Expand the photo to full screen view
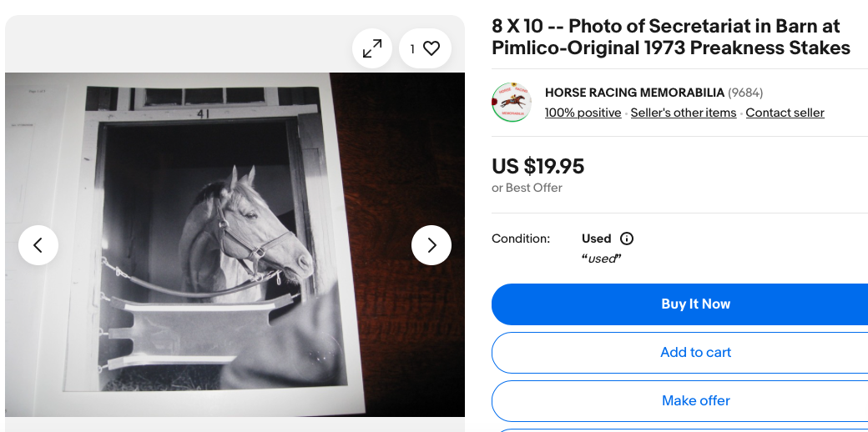The height and width of the screenshot is (432, 868). pyautogui.click(x=372, y=48)
